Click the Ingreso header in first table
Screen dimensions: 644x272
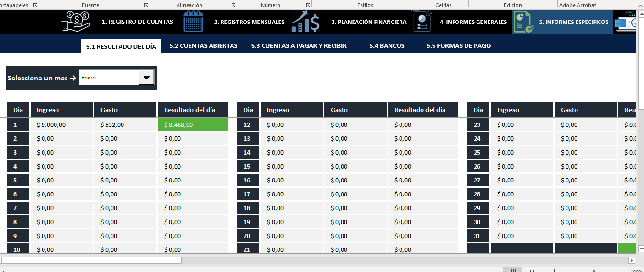pyautogui.click(x=62, y=110)
